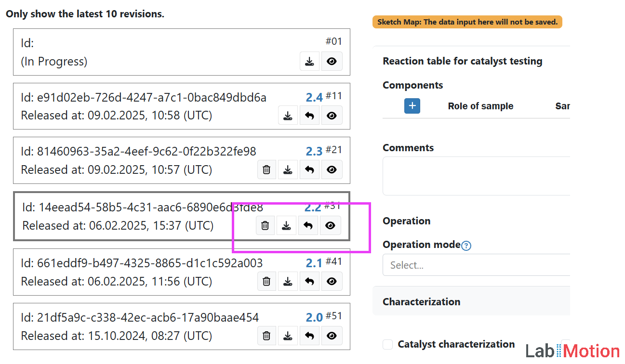Viewport: 625px width, 364px height.
Task: Enable the Catalyst characterization checkbox
Action: pyautogui.click(x=387, y=344)
